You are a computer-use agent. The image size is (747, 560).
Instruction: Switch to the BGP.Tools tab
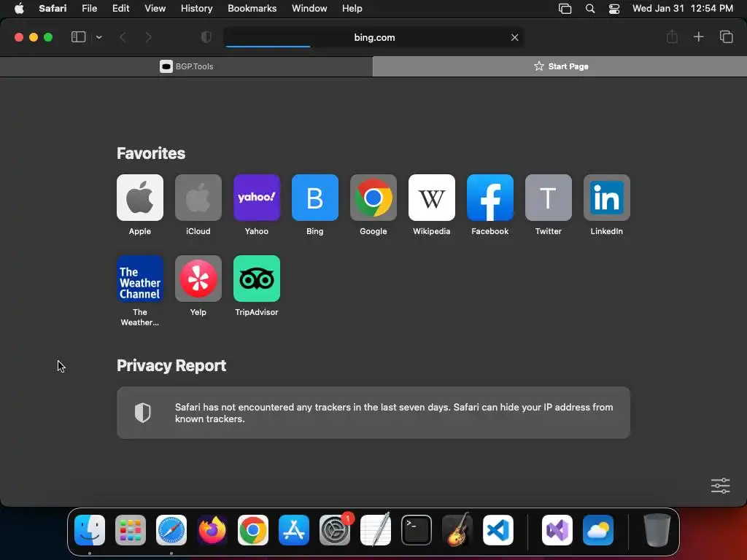point(186,66)
